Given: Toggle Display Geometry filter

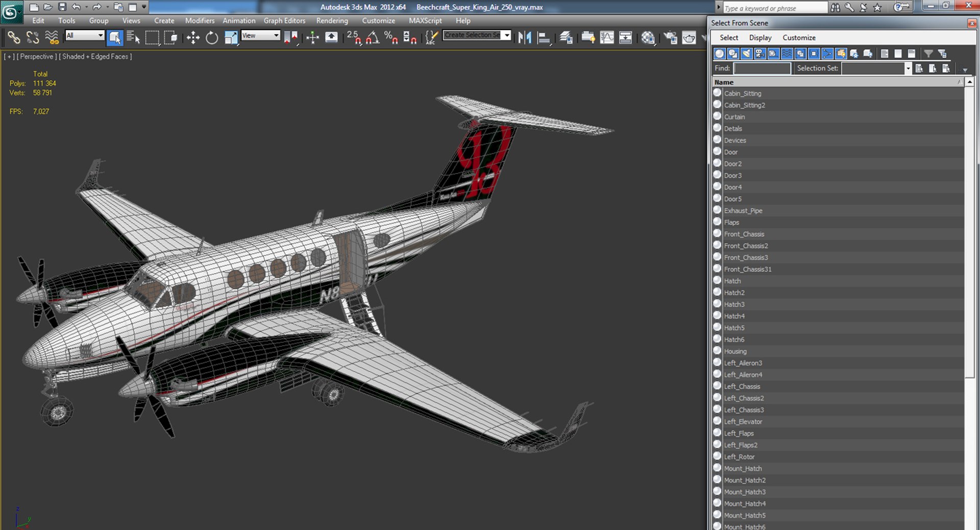Looking at the screenshot, I should (720, 54).
